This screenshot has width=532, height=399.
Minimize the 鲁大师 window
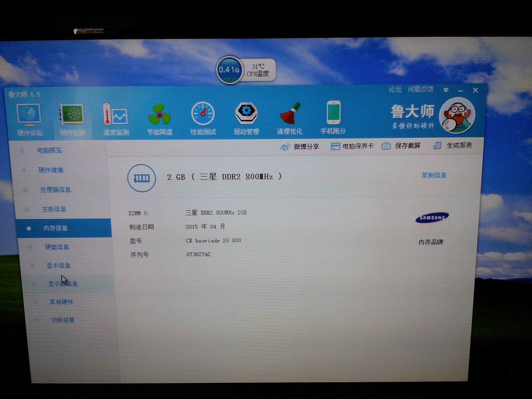(x=460, y=90)
